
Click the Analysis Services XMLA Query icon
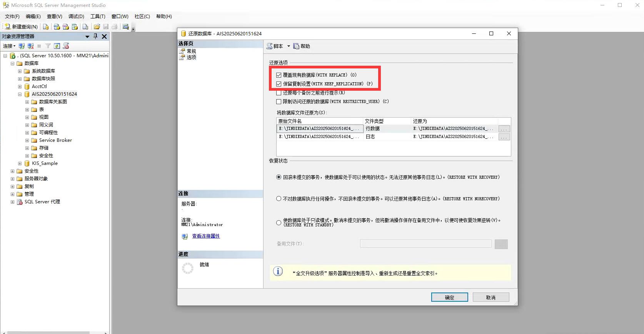pyautogui.click(x=75, y=27)
